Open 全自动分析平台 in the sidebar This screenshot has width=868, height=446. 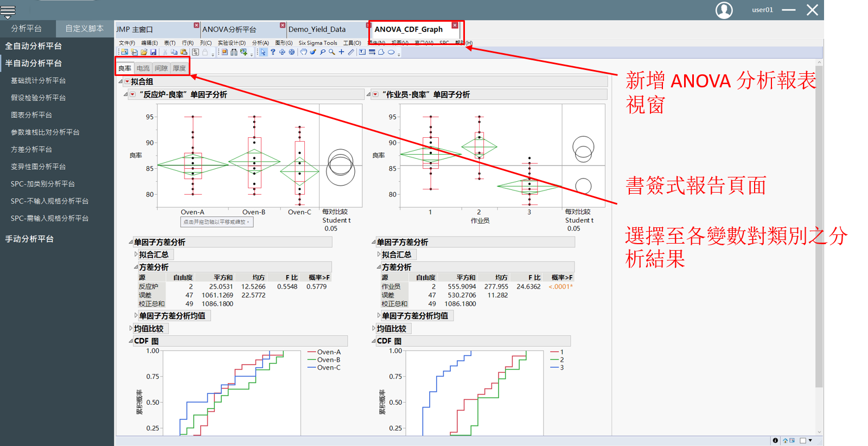34,46
